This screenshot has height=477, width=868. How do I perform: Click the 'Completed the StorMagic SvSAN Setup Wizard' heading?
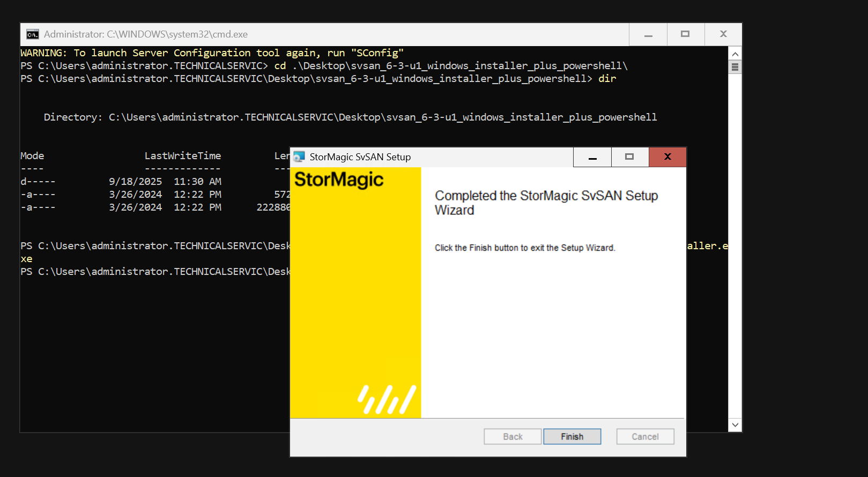tap(546, 203)
